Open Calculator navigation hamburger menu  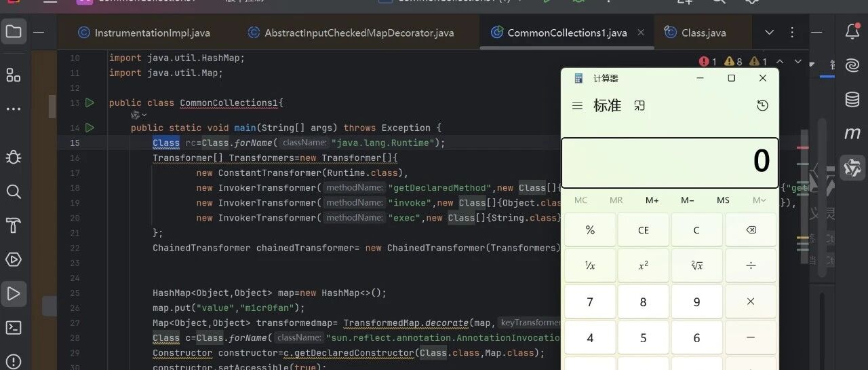[577, 106]
